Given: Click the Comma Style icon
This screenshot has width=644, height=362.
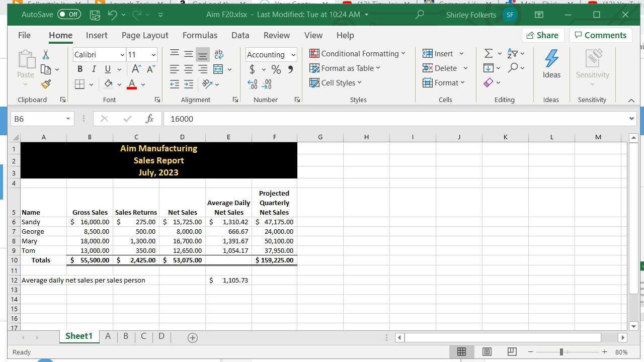Looking at the screenshot, I should tap(290, 69).
